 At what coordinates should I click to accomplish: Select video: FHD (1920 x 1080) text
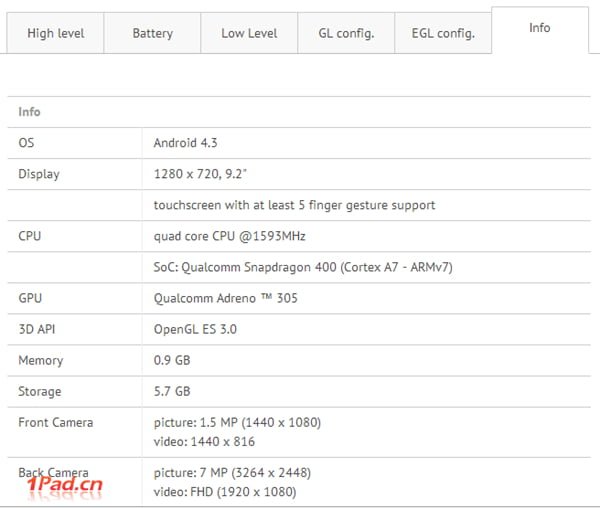[225, 492]
